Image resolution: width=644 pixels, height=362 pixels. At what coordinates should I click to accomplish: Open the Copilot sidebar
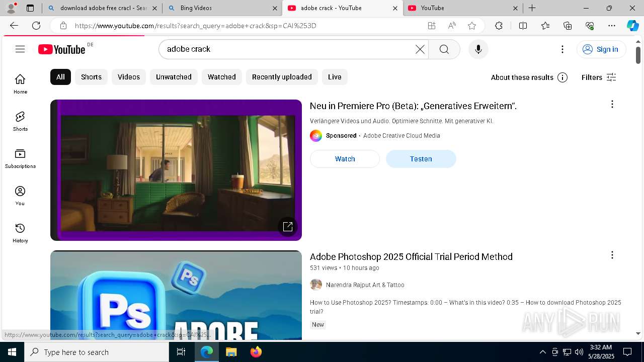632,26
